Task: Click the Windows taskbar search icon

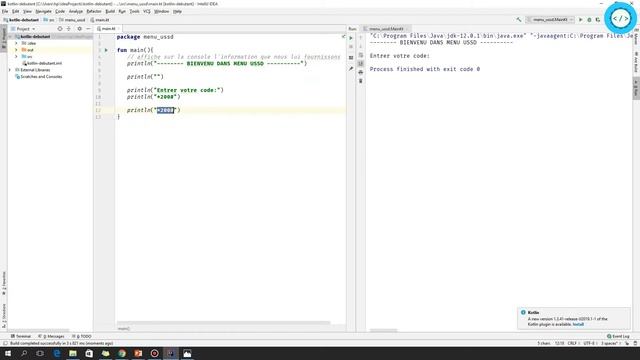Action: pos(24,353)
